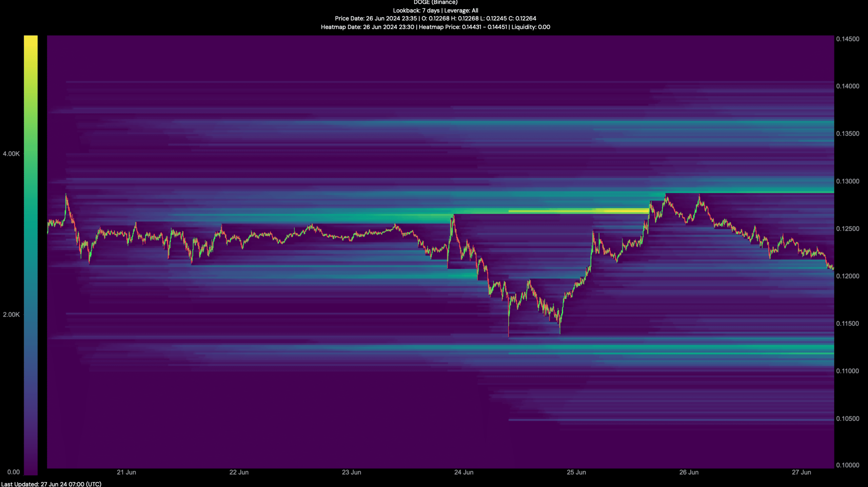This screenshot has width=868, height=487.
Task: Click the 0.13000 price axis label
Action: tap(848, 181)
